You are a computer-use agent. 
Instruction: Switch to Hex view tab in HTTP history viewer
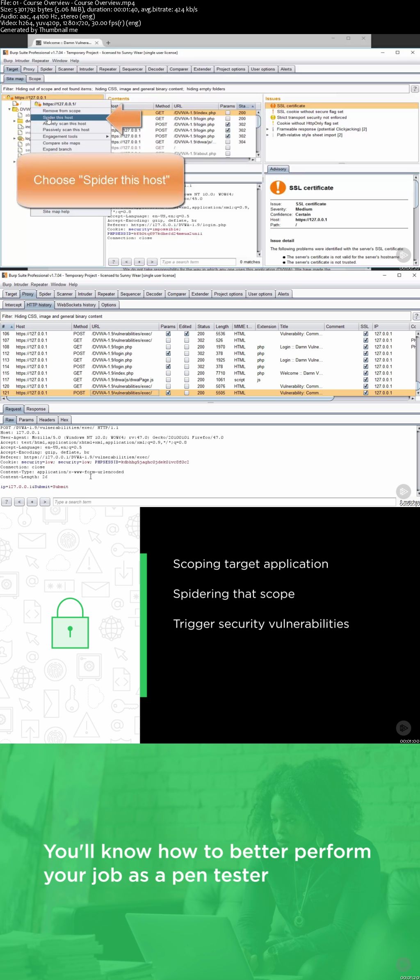pos(64,420)
